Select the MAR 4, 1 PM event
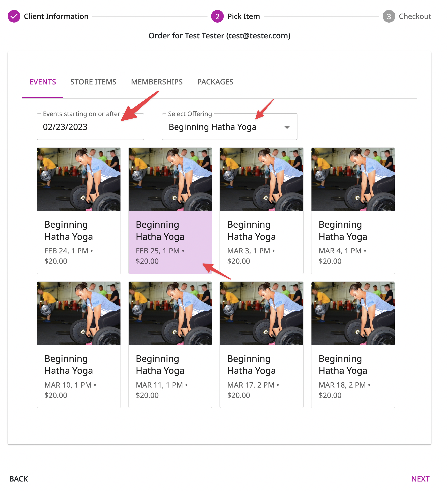 click(353, 211)
